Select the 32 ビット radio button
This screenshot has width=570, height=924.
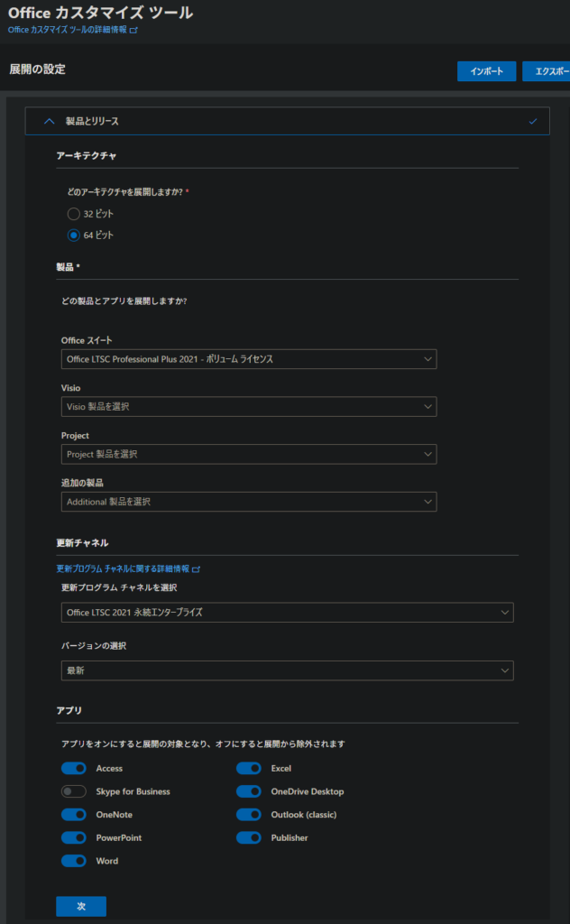pyautogui.click(x=74, y=214)
